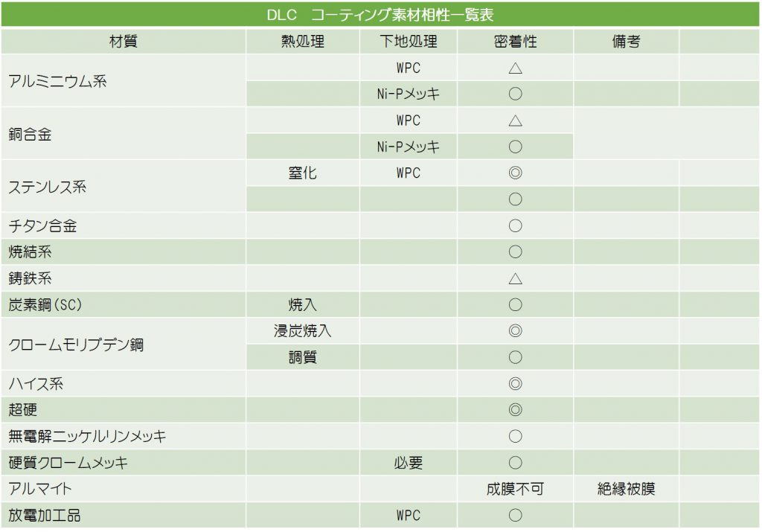Click the double circle in the 超硬 row
This screenshot has width=762, height=532.
pyautogui.click(x=515, y=409)
